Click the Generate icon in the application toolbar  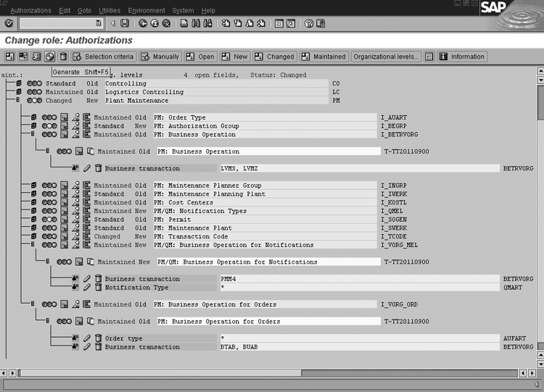[x=49, y=57]
